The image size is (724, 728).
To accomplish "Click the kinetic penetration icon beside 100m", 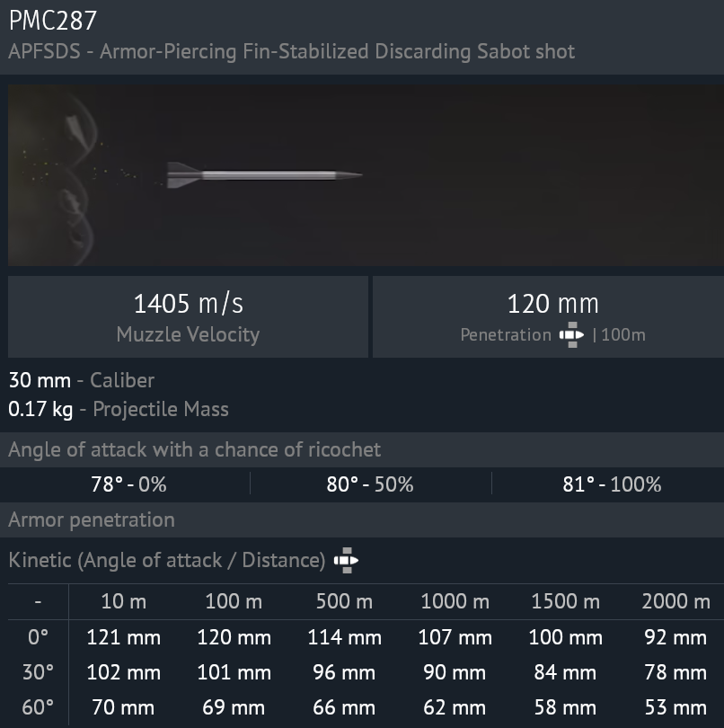I will (x=571, y=335).
